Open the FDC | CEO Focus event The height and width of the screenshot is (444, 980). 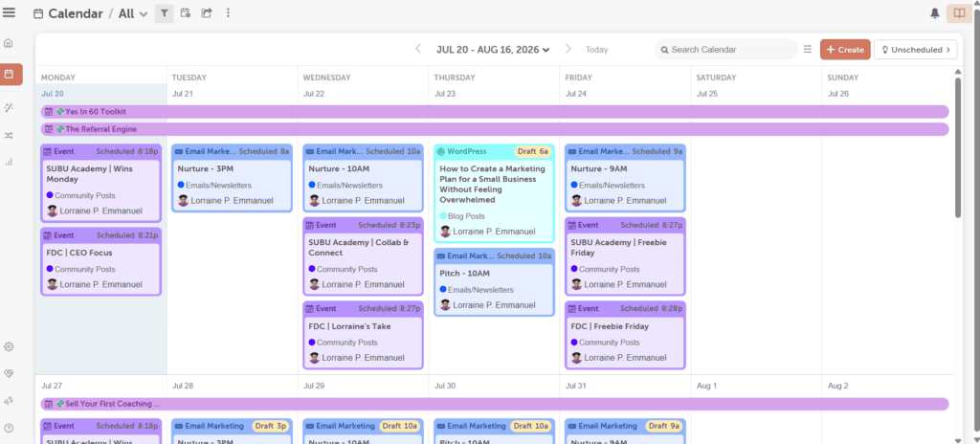click(x=100, y=261)
